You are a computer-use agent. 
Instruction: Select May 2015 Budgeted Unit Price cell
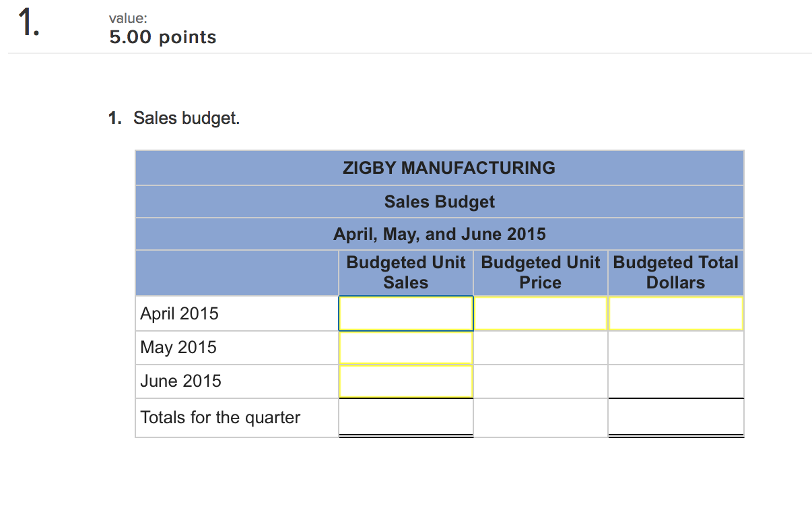[540, 348]
